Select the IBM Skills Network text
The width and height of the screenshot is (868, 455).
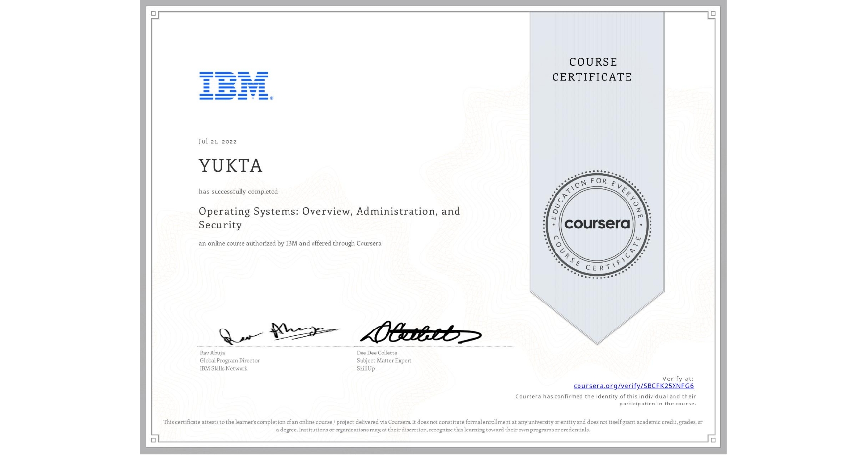coord(223,368)
